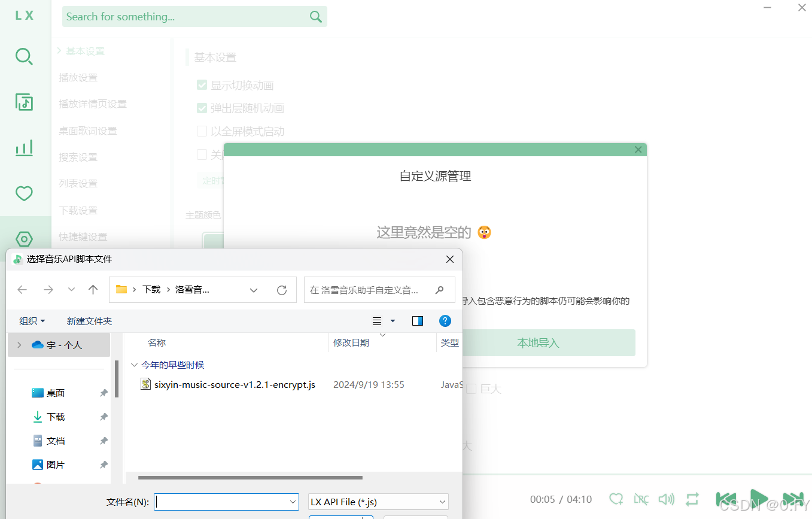Click the magnifier in the LX search bar
The height and width of the screenshot is (519, 812).
[x=316, y=17]
